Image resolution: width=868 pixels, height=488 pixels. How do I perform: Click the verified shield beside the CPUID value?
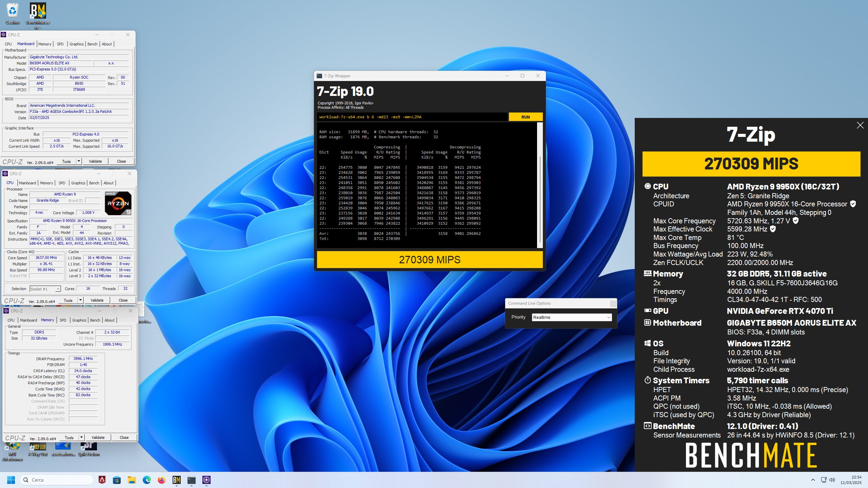pyautogui.click(x=853, y=204)
